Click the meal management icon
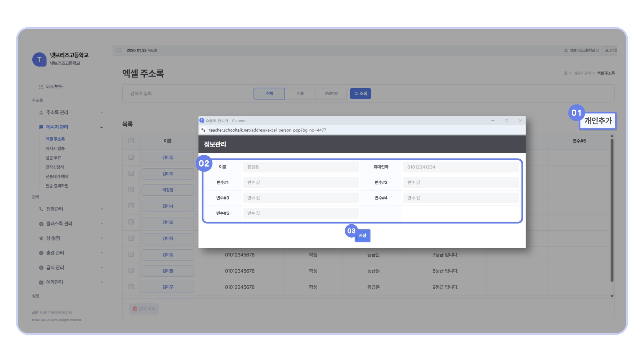 click(41, 267)
